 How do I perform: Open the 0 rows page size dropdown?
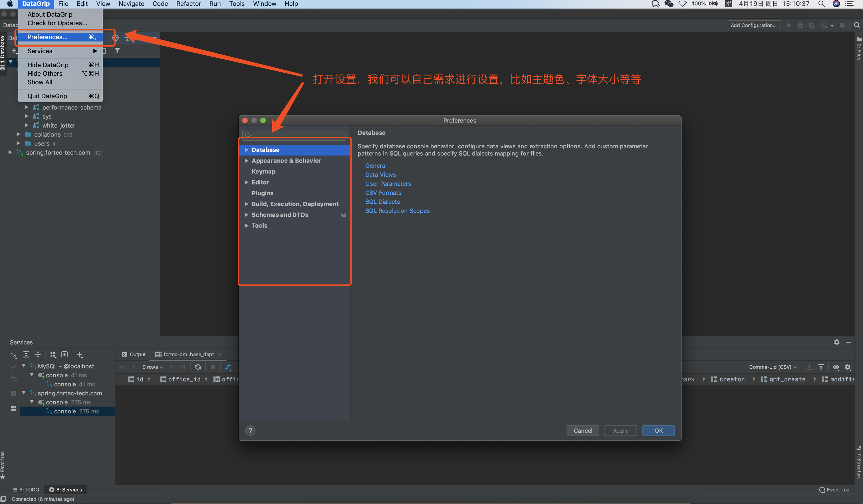(153, 367)
